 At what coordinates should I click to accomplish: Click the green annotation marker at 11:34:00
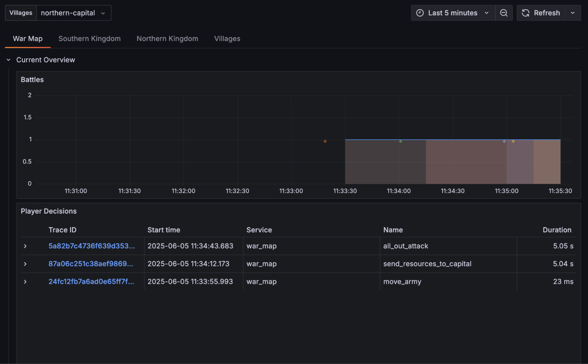tap(400, 141)
